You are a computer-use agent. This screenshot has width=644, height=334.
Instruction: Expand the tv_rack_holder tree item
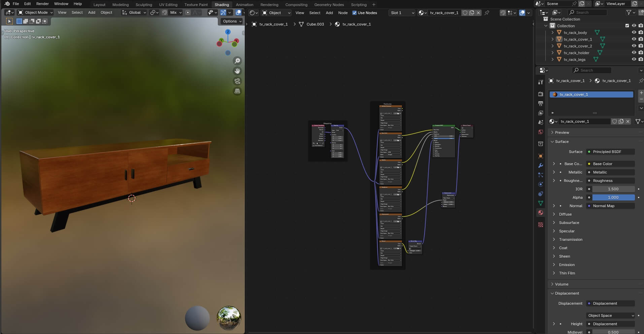(x=552, y=53)
